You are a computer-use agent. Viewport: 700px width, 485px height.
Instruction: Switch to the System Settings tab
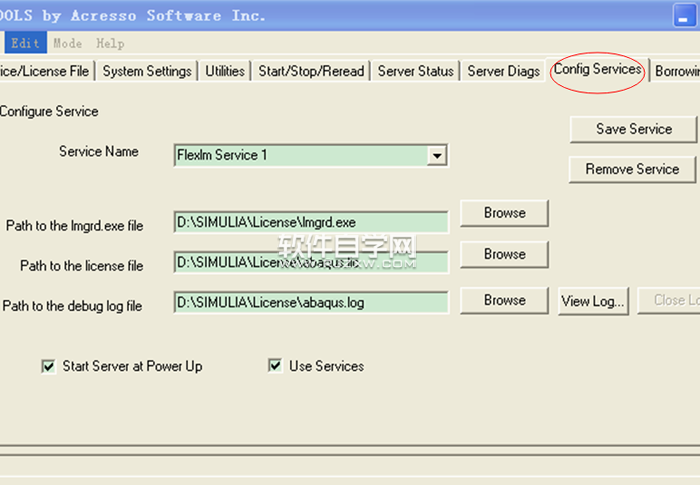147,71
